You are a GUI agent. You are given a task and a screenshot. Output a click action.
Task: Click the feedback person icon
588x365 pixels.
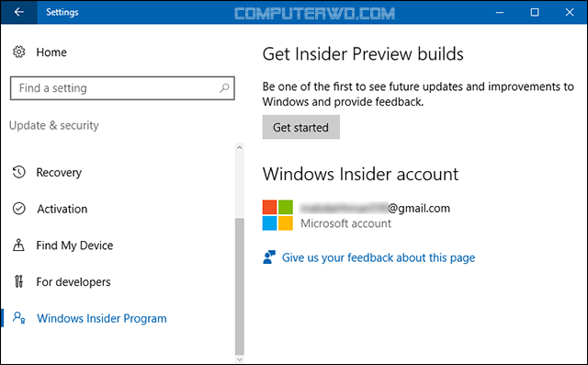coord(269,257)
